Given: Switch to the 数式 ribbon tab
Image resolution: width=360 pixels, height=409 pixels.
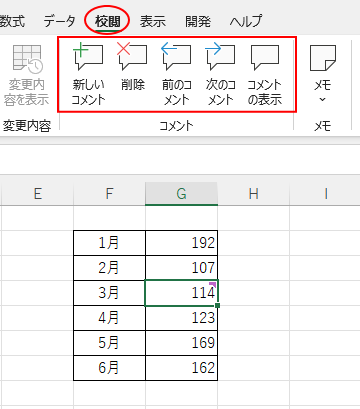Looking at the screenshot, I should [12, 21].
